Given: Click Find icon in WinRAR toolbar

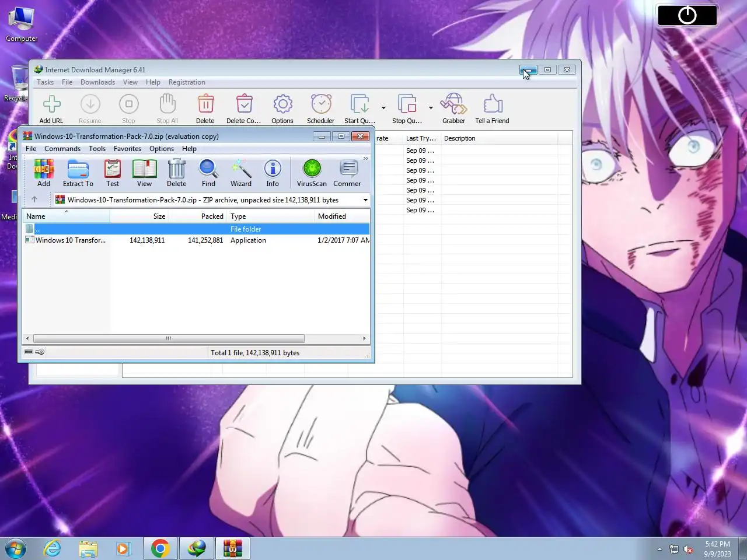Looking at the screenshot, I should coord(208,173).
